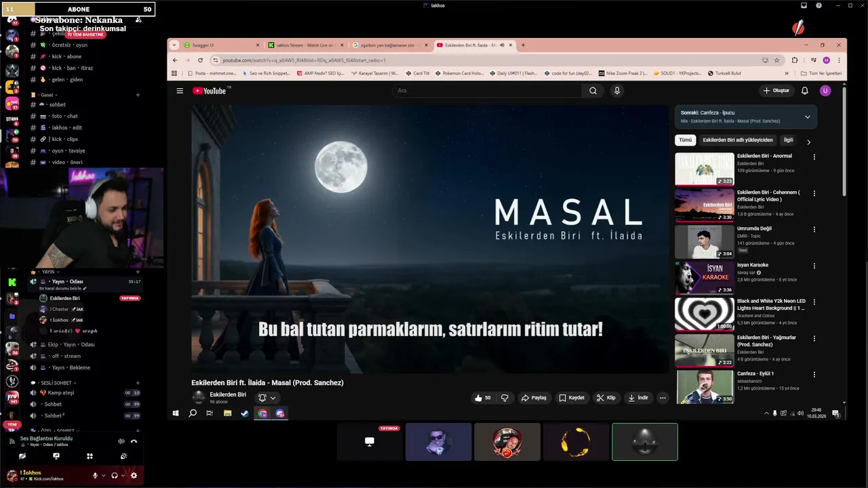Open more actions menu under video
The width and height of the screenshot is (868, 488).
pos(663,398)
